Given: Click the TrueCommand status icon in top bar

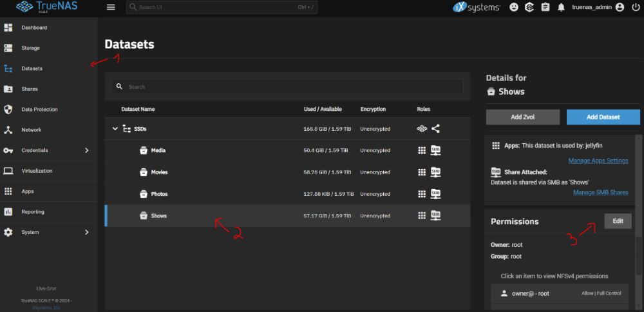Looking at the screenshot, I should [529, 8].
